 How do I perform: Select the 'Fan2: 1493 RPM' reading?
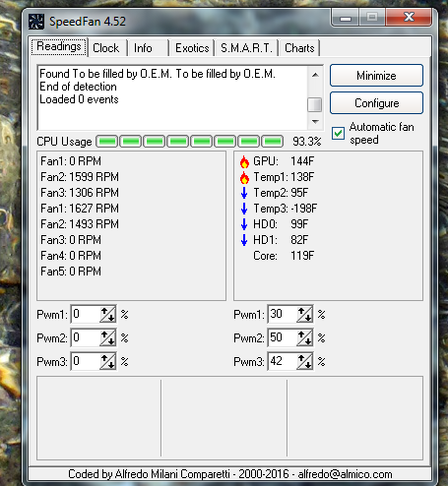[x=80, y=224]
